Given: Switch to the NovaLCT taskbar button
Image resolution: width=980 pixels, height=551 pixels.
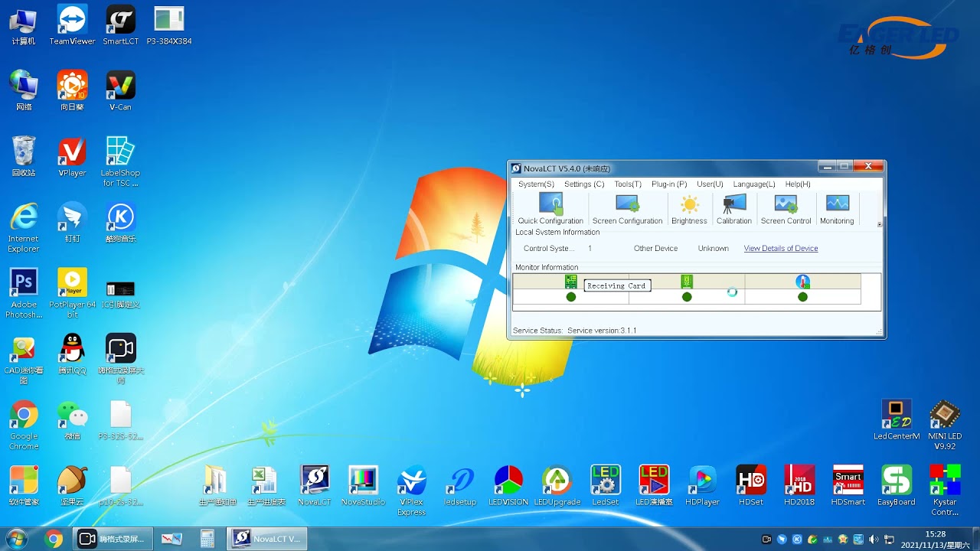Looking at the screenshot, I should [268, 539].
